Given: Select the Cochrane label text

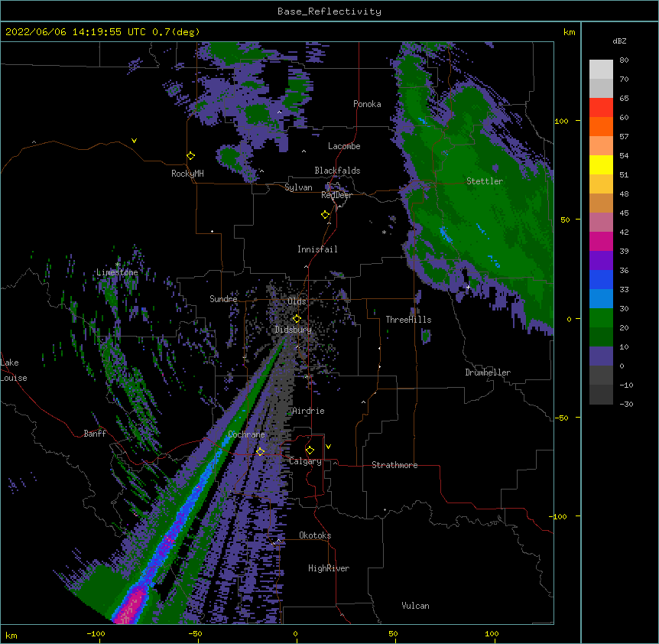Looking at the screenshot, I should click(x=246, y=434).
